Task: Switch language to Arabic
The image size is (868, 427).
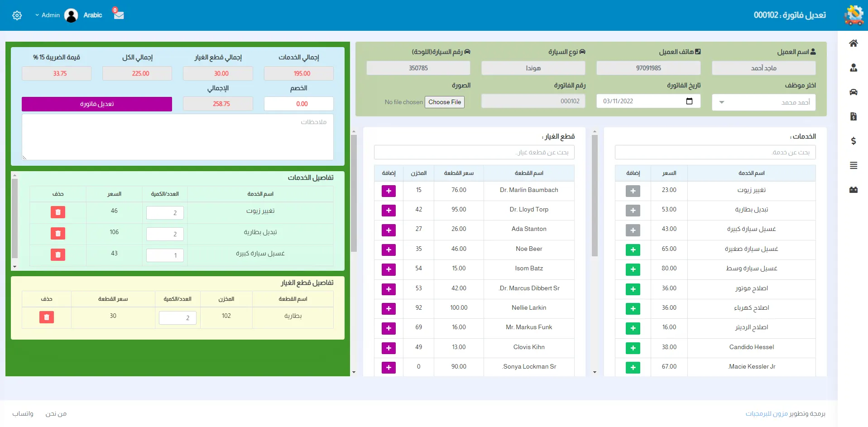Action: tap(93, 15)
